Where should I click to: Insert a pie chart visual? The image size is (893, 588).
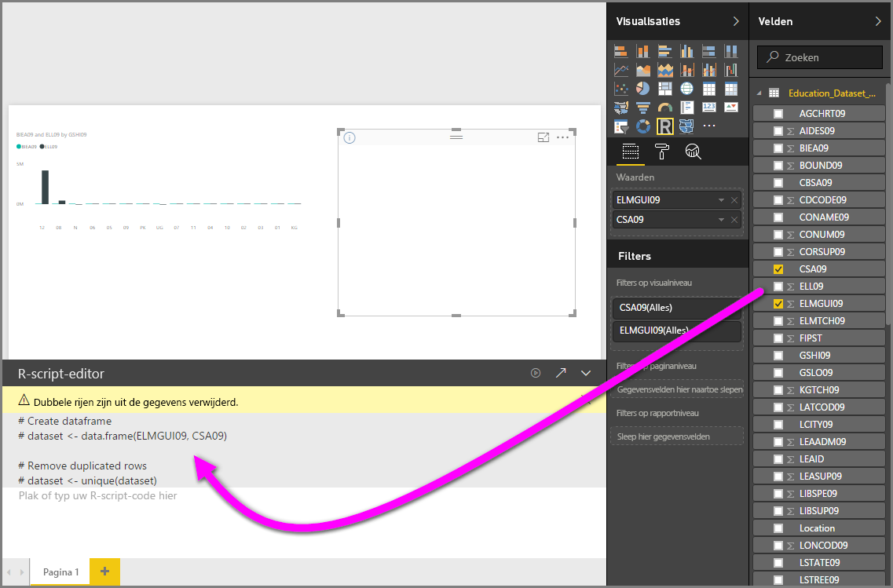pyautogui.click(x=643, y=88)
